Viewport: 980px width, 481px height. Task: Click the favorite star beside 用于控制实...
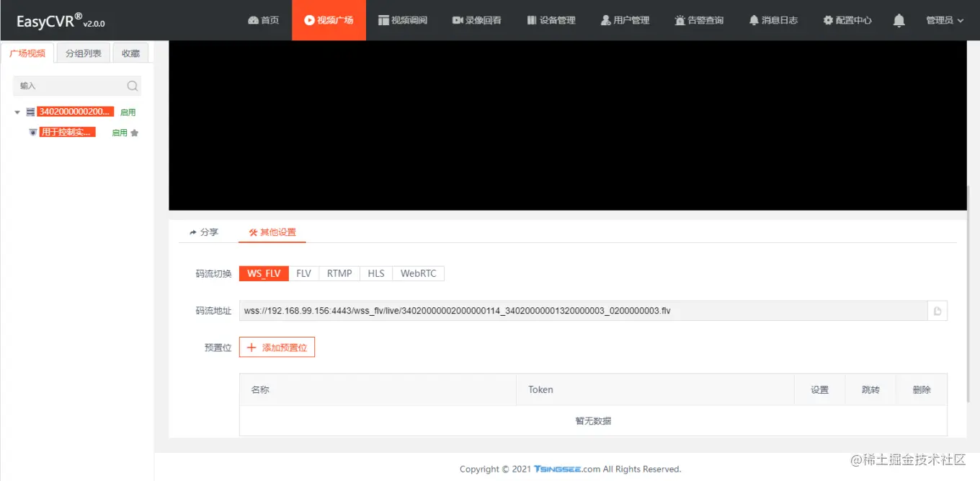[134, 133]
